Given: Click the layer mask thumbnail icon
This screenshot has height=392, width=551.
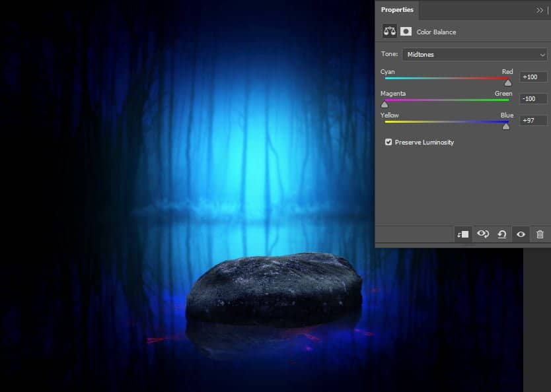Looking at the screenshot, I should (405, 31).
